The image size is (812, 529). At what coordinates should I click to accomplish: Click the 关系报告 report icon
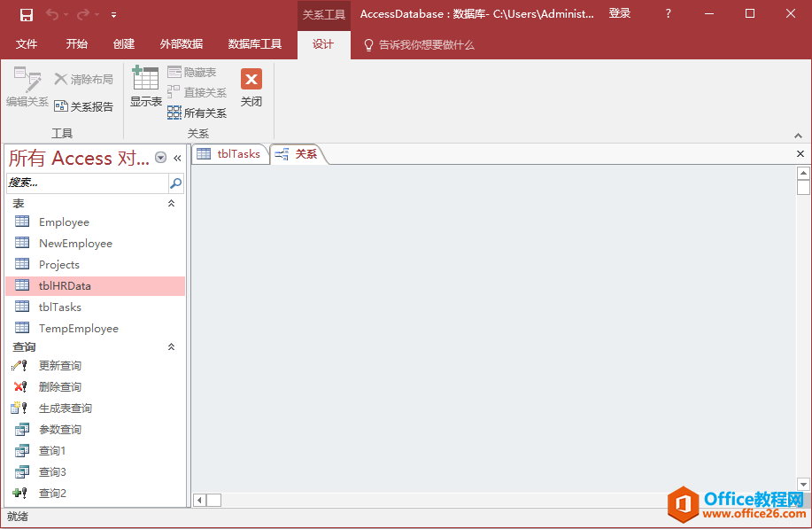point(61,106)
